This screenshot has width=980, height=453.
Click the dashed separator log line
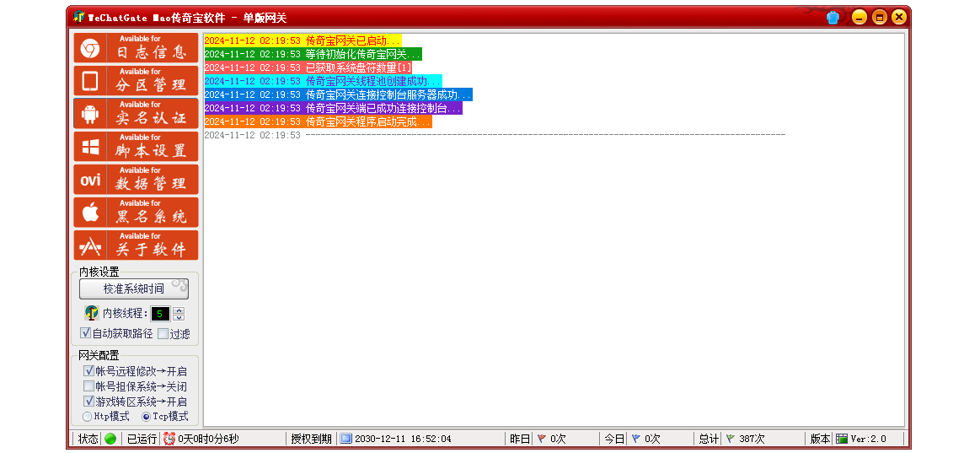coord(495,135)
